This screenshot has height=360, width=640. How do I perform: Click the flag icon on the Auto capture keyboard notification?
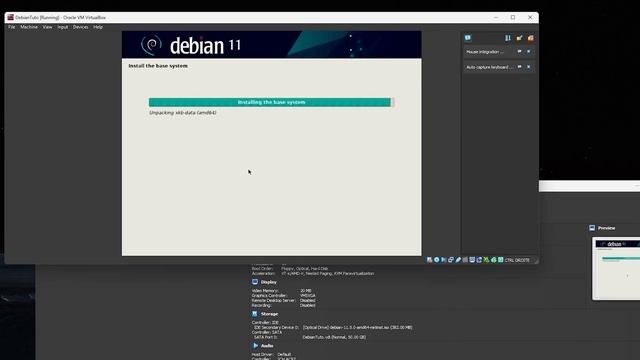[520, 67]
